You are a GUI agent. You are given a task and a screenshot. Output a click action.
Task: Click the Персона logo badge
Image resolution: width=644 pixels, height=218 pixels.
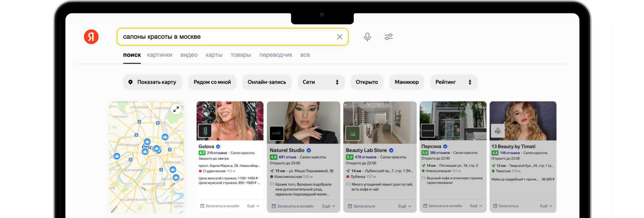[x=428, y=131]
